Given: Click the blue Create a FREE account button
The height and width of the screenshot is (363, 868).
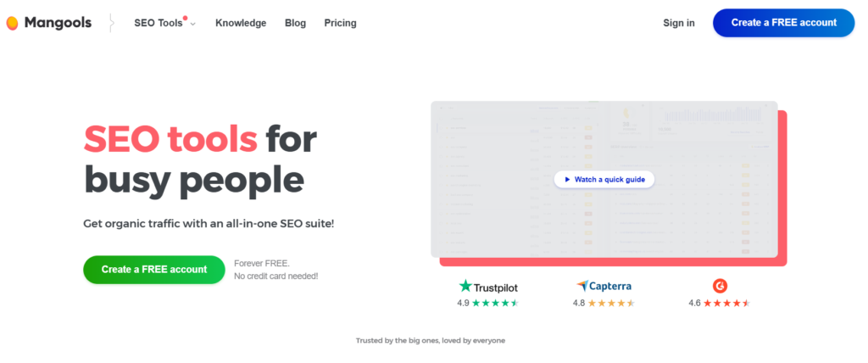Looking at the screenshot, I should 784,23.
